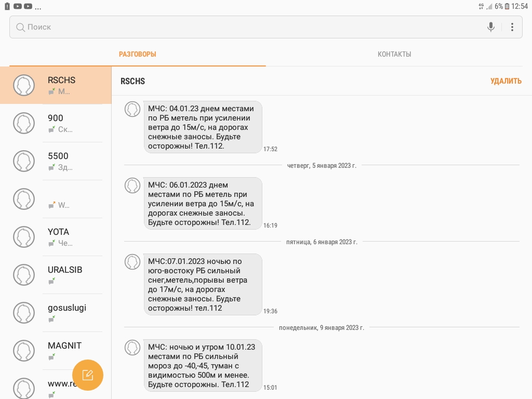
Task: Tap the 07.01.2023 snowstorm message bubble
Action: [203, 285]
